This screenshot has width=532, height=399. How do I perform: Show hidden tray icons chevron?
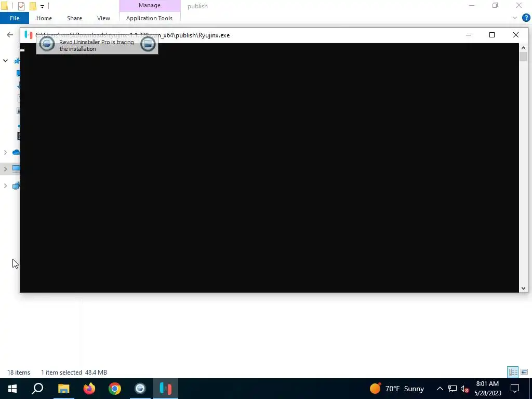440,389
